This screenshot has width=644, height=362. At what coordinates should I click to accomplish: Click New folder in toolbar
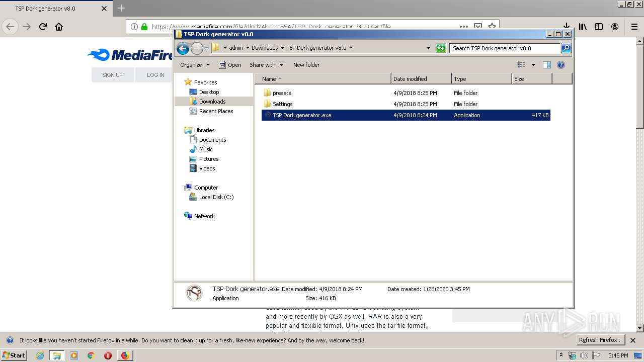pyautogui.click(x=306, y=65)
